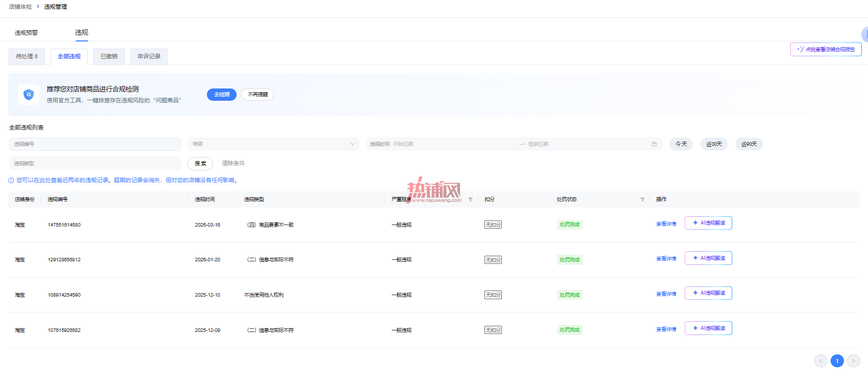Filter by 近30天 quick range
This screenshot has width=868, height=380.
click(714, 144)
